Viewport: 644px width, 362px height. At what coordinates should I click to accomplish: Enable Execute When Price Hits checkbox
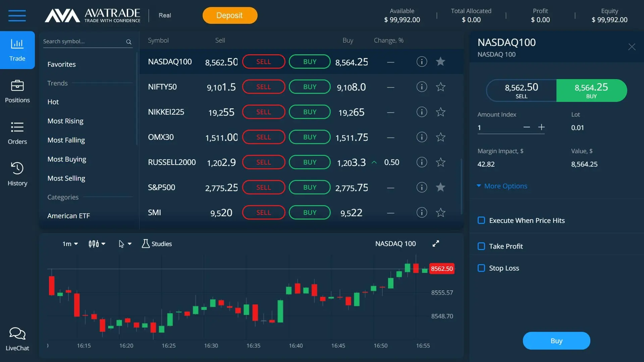(x=481, y=220)
